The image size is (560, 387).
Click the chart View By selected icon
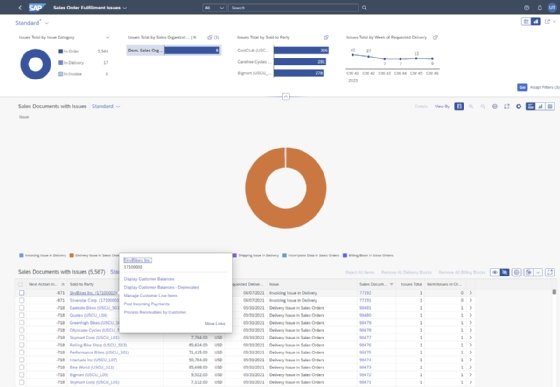tap(459, 106)
